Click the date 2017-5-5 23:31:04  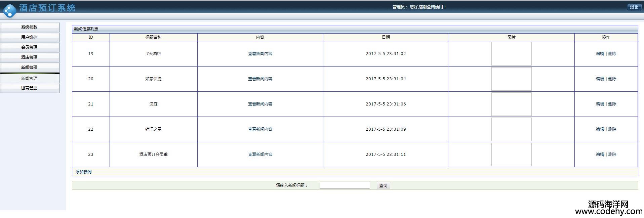pyautogui.click(x=386, y=79)
